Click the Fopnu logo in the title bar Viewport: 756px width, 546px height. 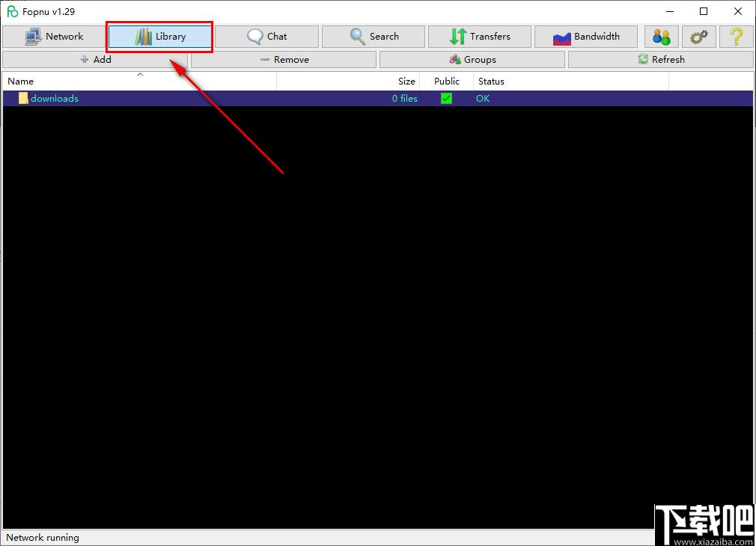13,11
